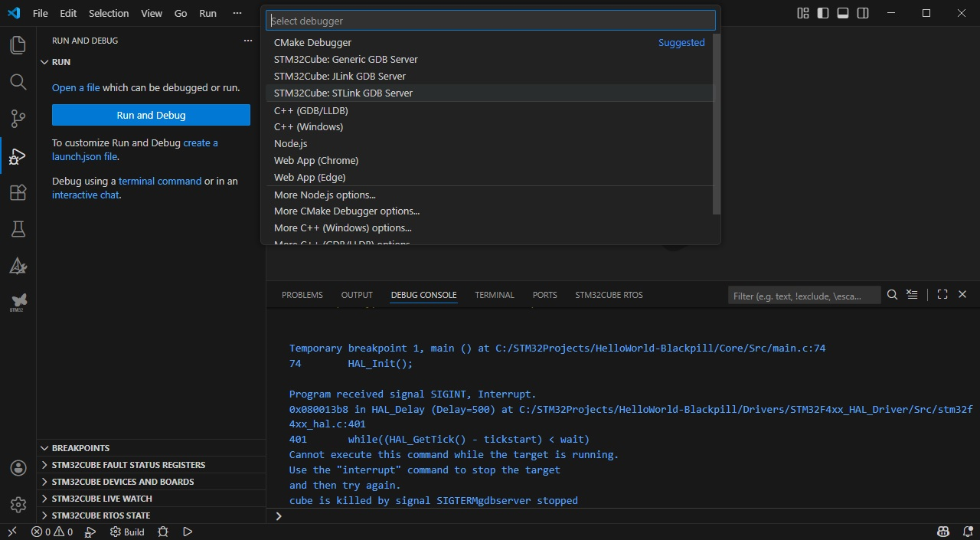Toggle word wrap/list view in debug console
Screen dimensions: 980x540
912,294
